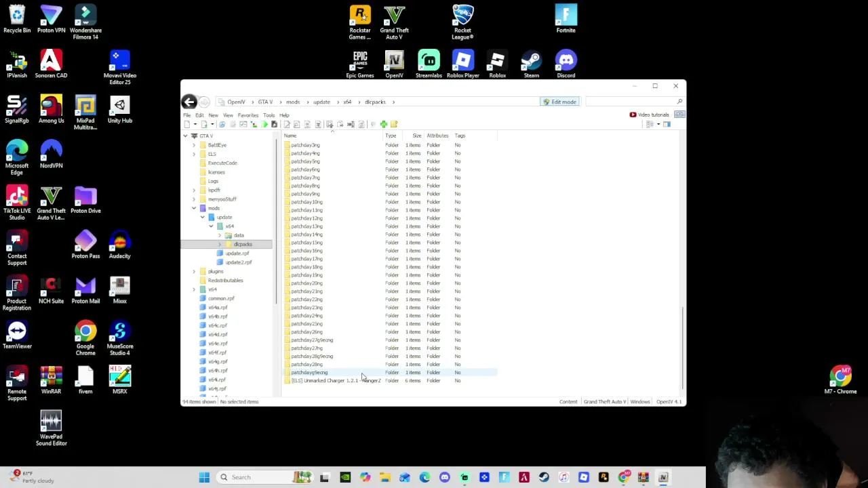Expand the lspdfr folder in tree
Viewport: 868px width, 488px height.
(194, 190)
